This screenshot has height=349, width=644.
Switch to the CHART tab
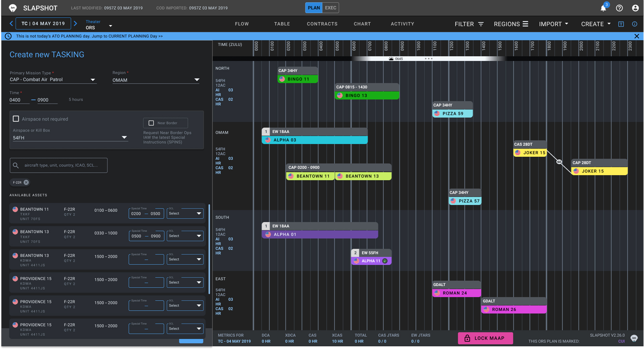[x=362, y=24]
